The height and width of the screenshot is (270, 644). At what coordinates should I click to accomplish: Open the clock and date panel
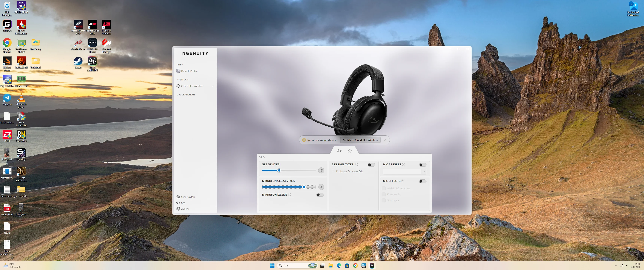(636, 265)
